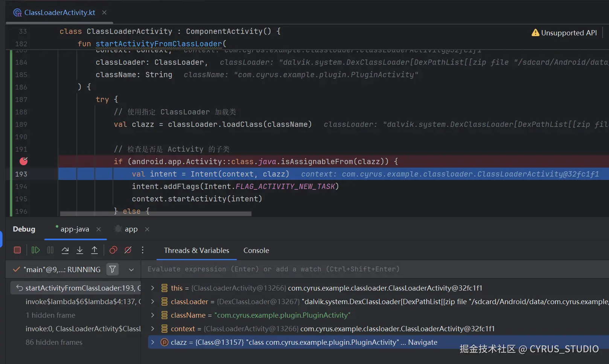This screenshot has width=609, height=364.
Task: Close the ClassLoaderActivity.kt tab
Action: 104,12
